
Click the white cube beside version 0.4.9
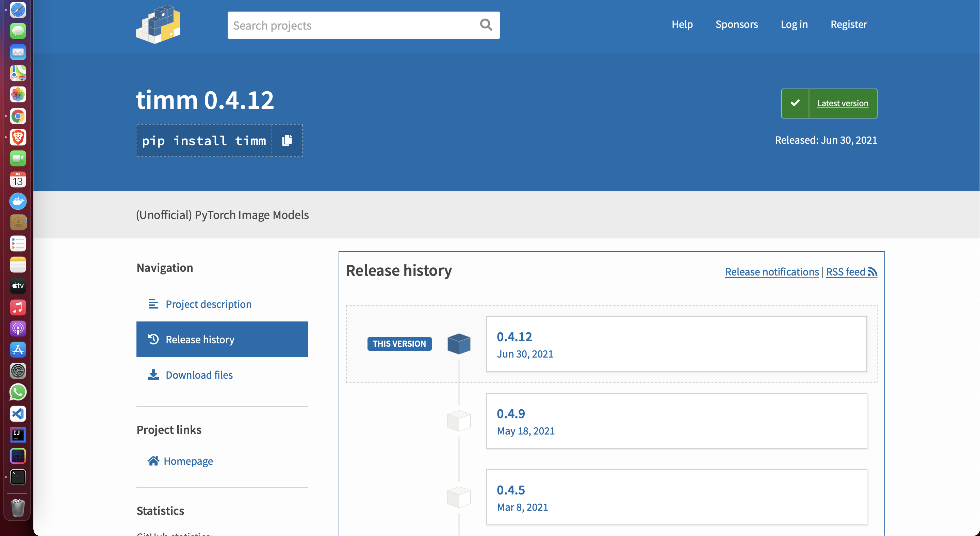pyautogui.click(x=459, y=421)
